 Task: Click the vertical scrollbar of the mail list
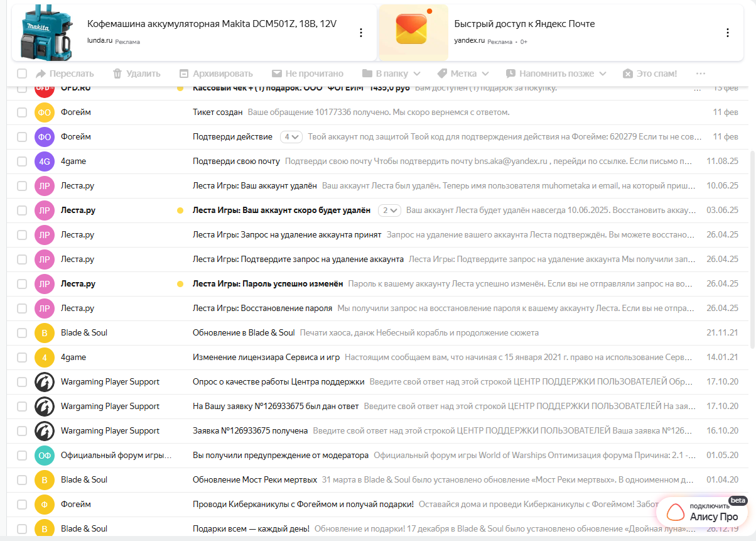point(753,249)
